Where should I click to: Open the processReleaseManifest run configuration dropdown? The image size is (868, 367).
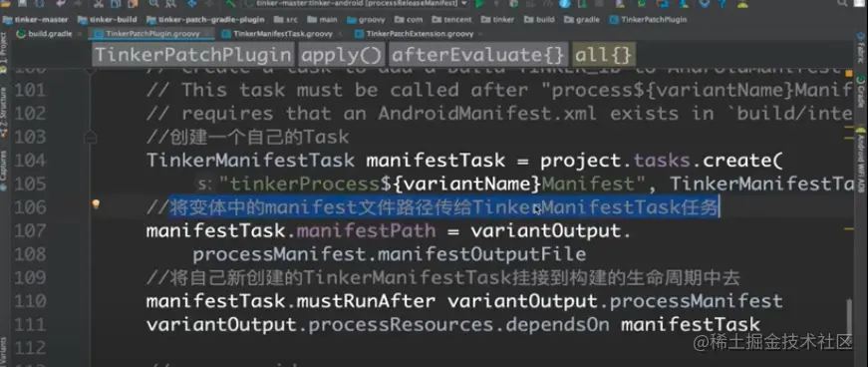point(356,3)
